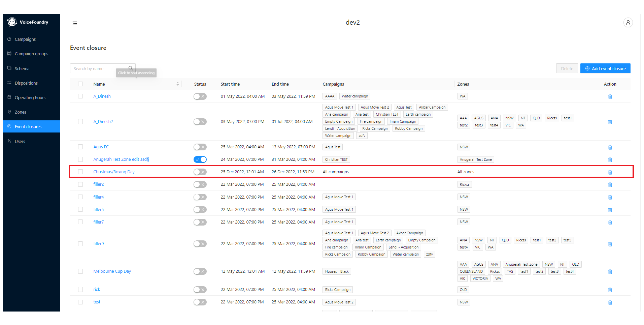Delete A_Dinesh2 row with trash icon

(x=610, y=122)
